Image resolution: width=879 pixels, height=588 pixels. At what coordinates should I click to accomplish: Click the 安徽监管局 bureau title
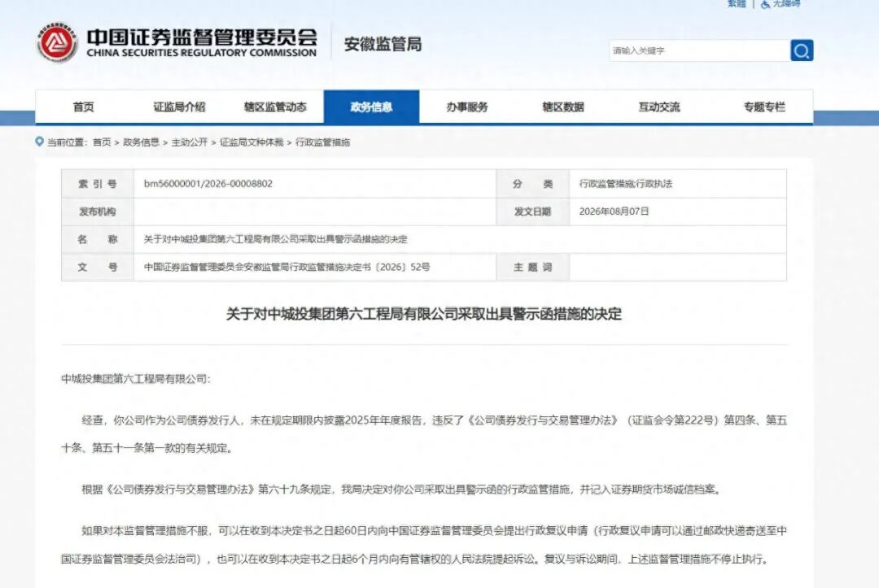point(383,44)
